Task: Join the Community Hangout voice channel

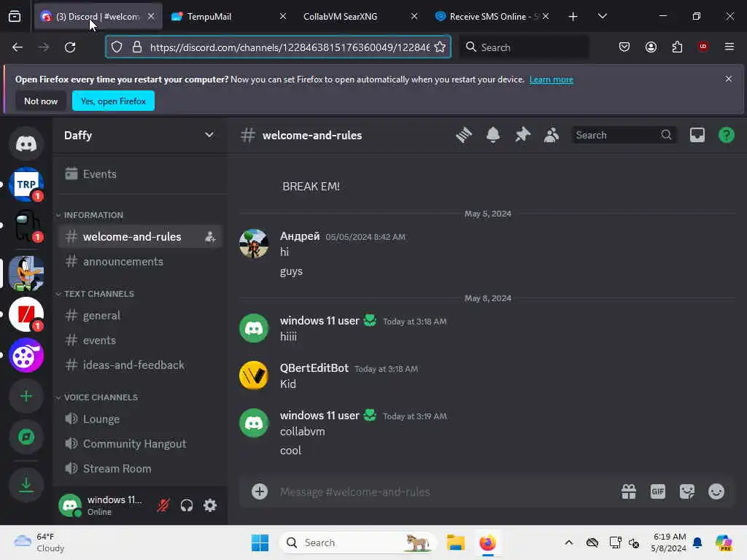Action: tap(140, 444)
